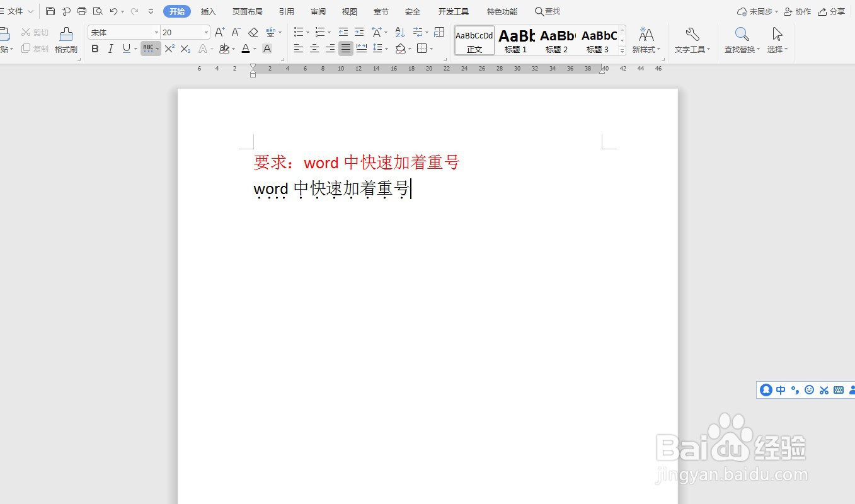Screen dimensions: 855x504
Task: Click the Increase Indent icon
Action: (359, 32)
